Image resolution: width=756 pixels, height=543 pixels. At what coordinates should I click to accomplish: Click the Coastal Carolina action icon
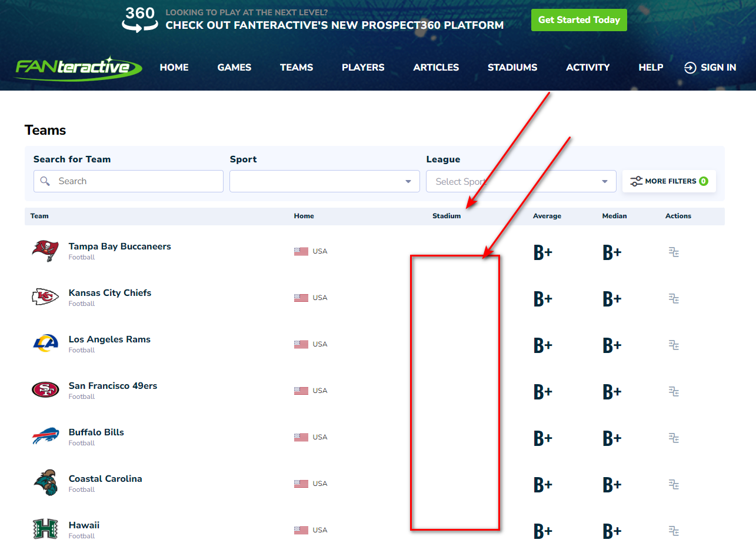click(x=674, y=484)
